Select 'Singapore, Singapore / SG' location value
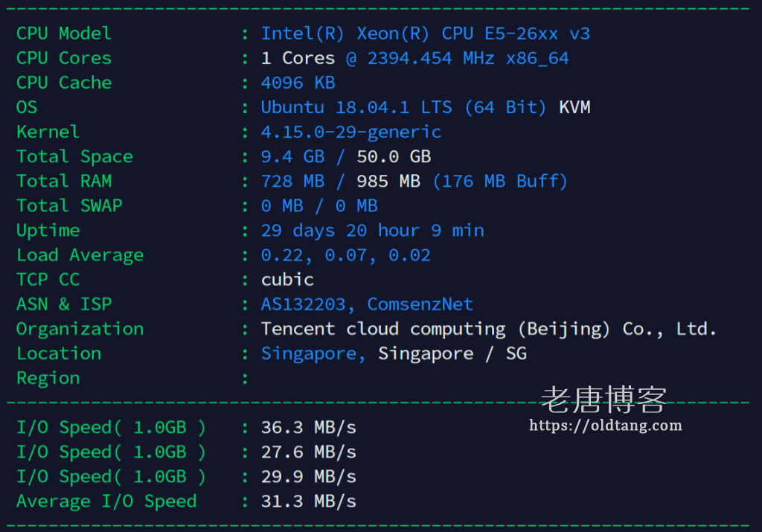The image size is (762, 532). [394, 353]
